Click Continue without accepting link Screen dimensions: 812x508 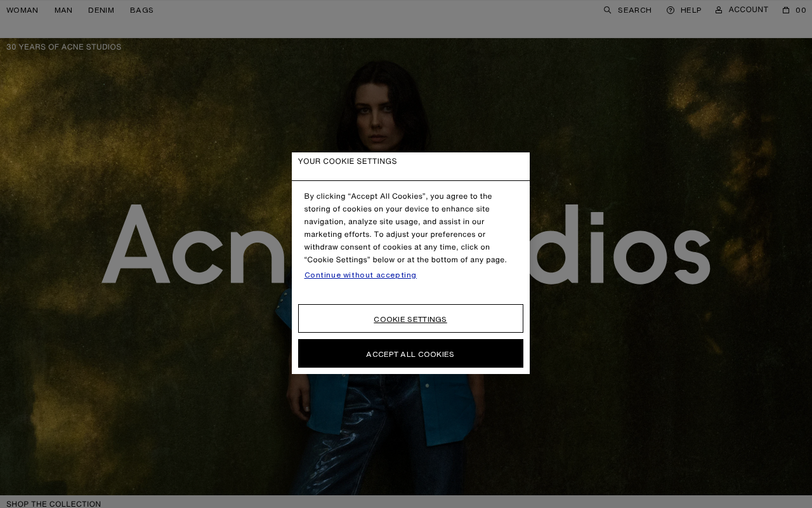[x=360, y=275]
